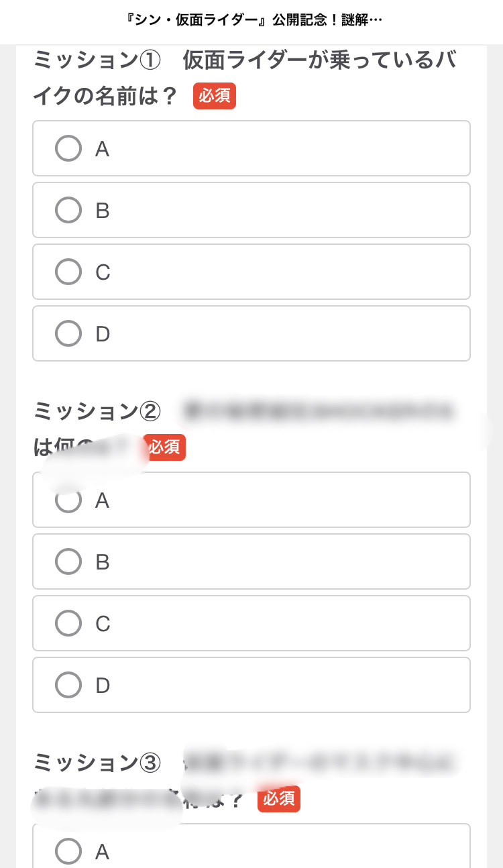503x868 pixels.
Task: Select option B for Mission 1
Action: pyautogui.click(x=68, y=210)
